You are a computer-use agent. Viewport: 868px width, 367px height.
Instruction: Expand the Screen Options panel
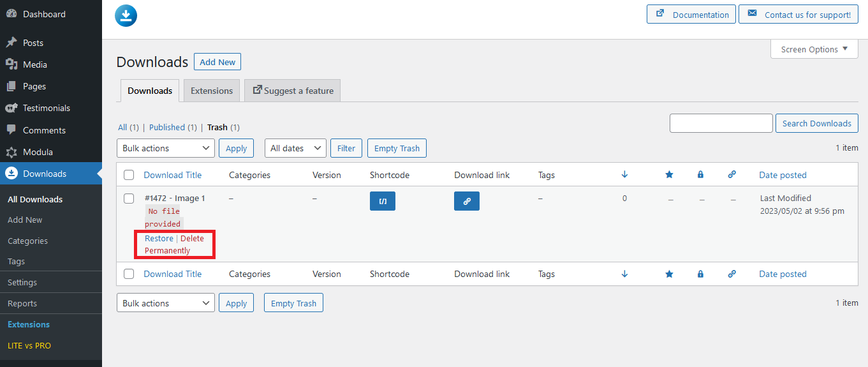(814, 49)
